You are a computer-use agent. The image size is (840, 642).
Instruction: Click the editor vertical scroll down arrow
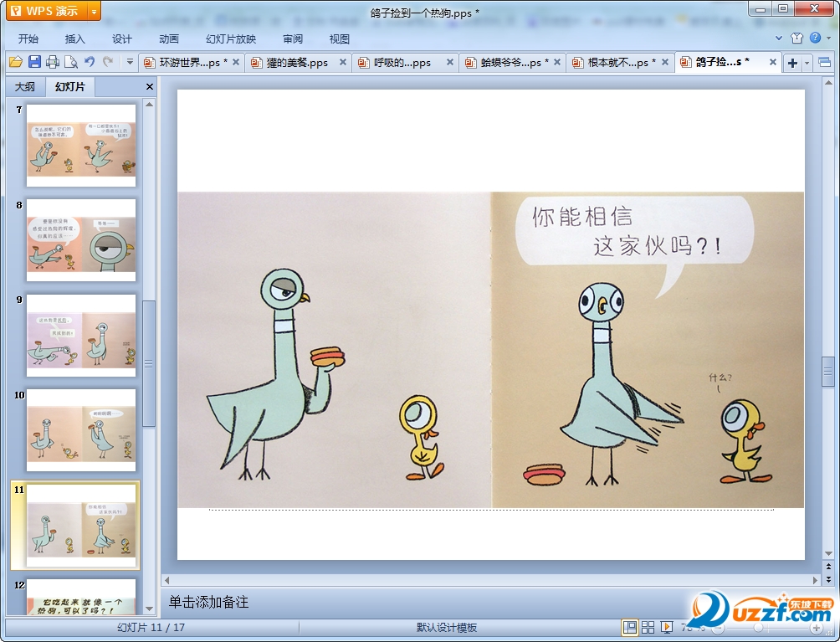pyautogui.click(x=828, y=554)
